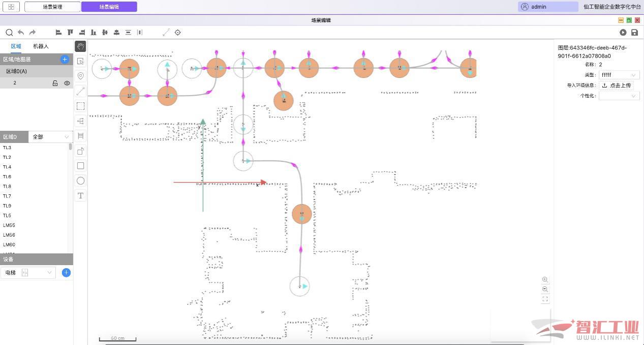This screenshot has height=345, width=644.
Task: Open the 类型 fffff dropdown
Action: [619, 75]
